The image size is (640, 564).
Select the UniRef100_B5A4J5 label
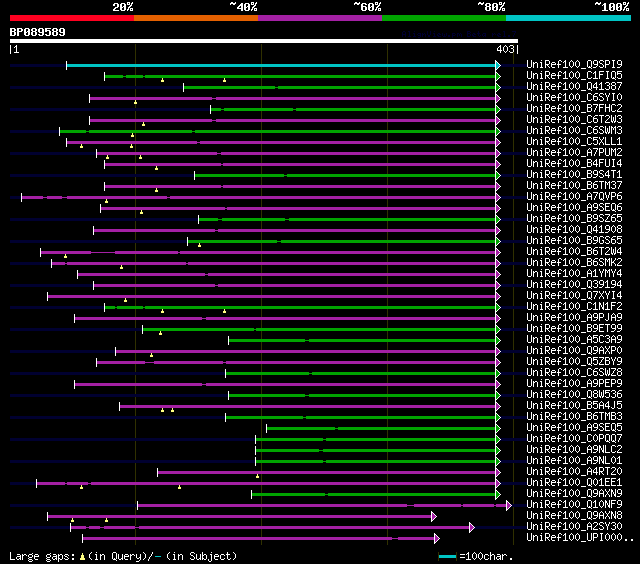574,406
